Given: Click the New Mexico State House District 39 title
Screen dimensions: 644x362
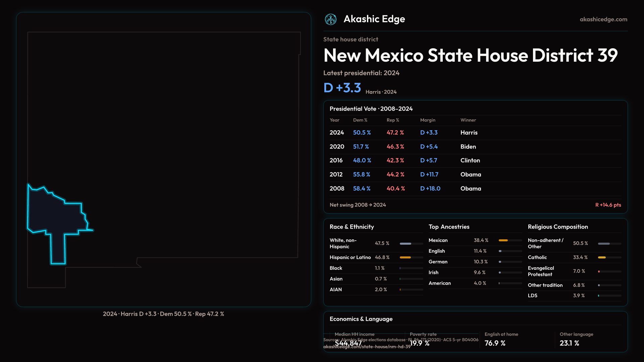Looking at the screenshot, I should click(470, 56).
